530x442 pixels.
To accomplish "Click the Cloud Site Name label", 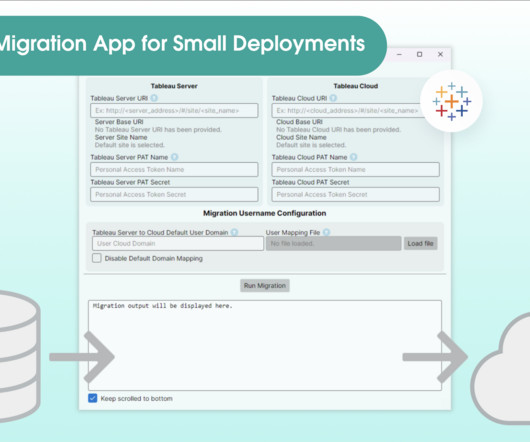I will pyautogui.click(x=301, y=137).
